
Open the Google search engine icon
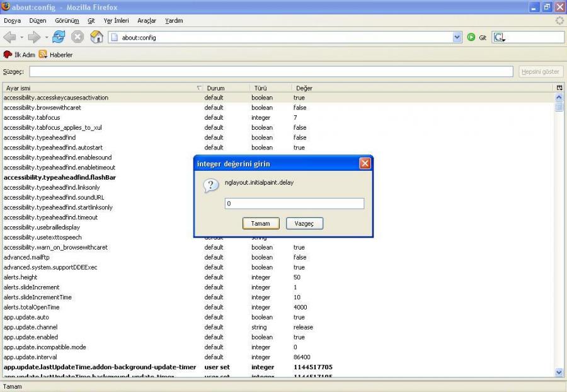[x=499, y=37]
